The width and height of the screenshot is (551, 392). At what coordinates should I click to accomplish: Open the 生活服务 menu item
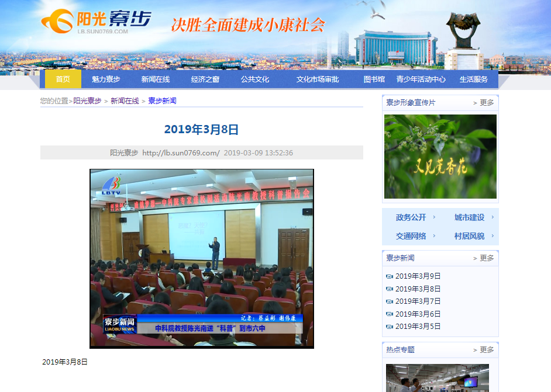click(473, 79)
